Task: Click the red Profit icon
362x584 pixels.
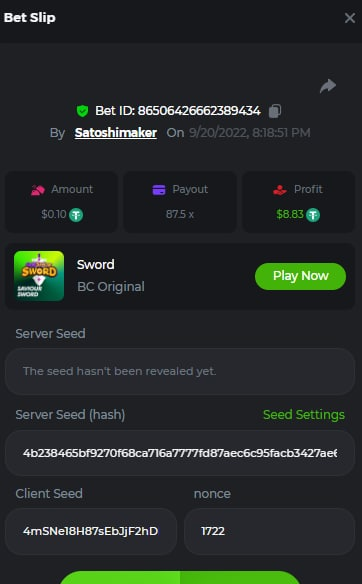Action: [x=280, y=190]
